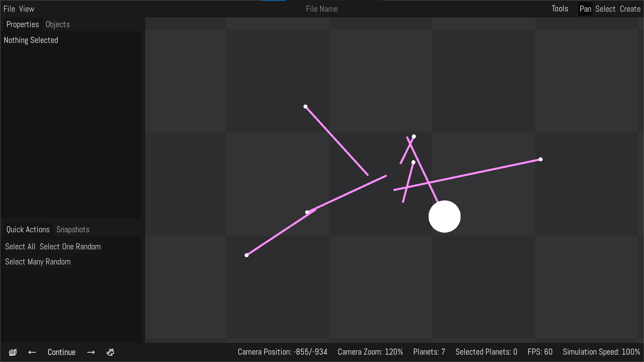
Task: Step backward with the left arrow
Action: 32,352
